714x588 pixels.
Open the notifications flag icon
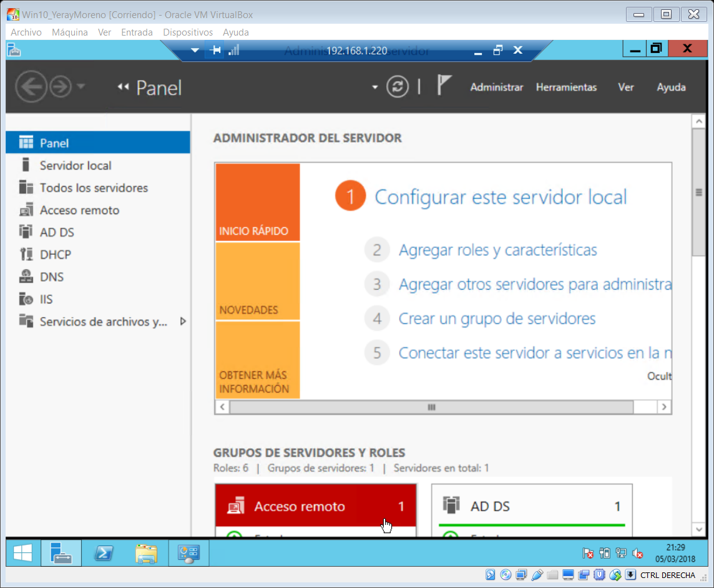[x=444, y=85]
